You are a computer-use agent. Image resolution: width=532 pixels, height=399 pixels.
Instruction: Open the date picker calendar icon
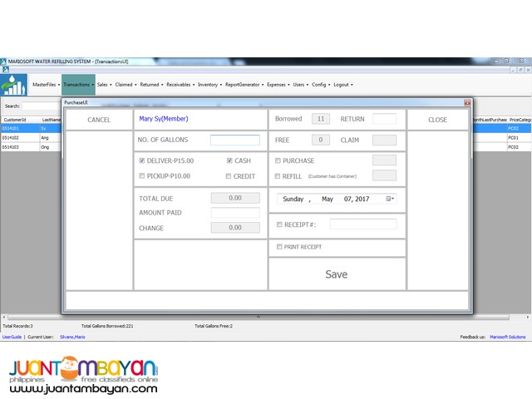coord(390,199)
